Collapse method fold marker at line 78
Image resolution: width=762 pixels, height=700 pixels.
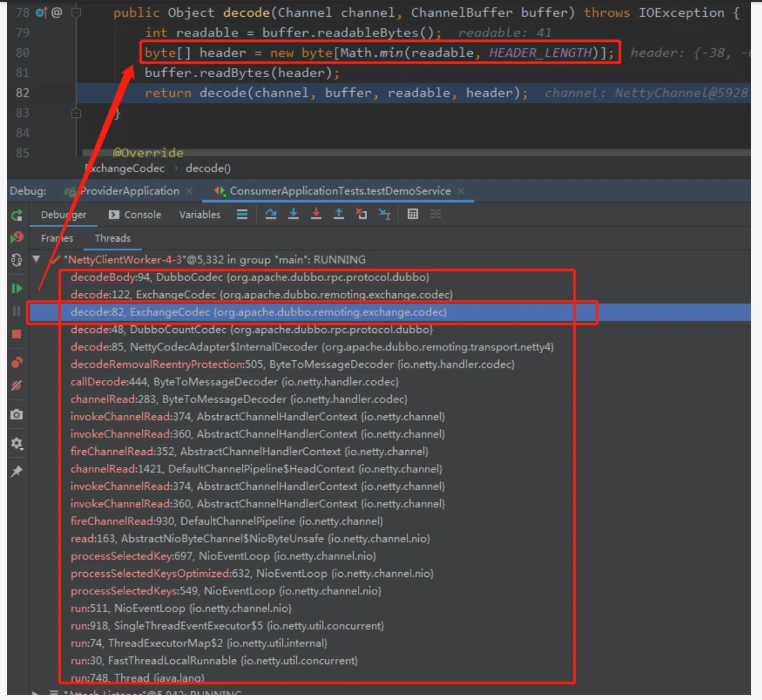(x=76, y=12)
